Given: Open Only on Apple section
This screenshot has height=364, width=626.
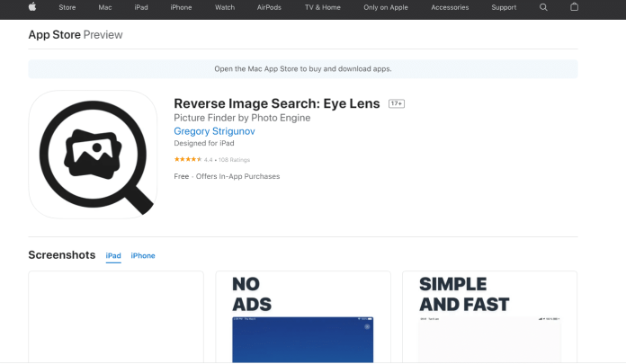Looking at the screenshot, I should 386,7.
